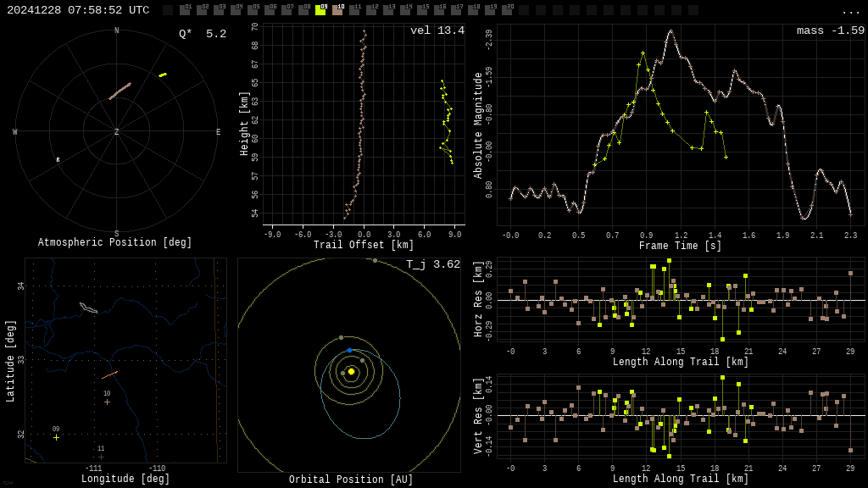Click station 09 yellow cross on map
The height and width of the screenshot is (488, 868).
[56, 437]
